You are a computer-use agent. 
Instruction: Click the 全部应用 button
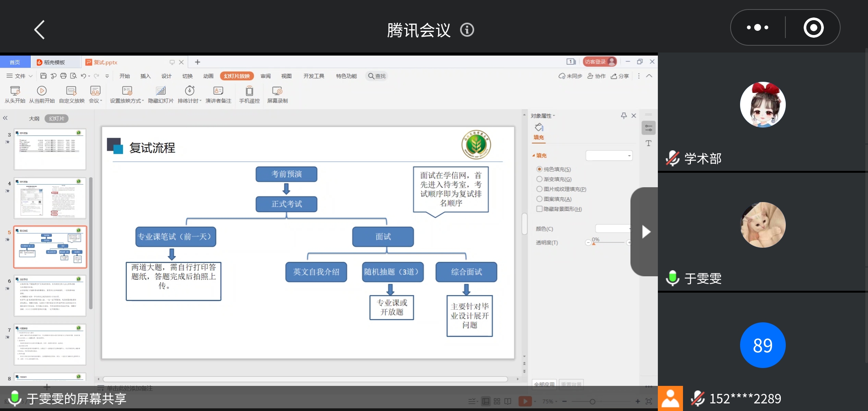(544, 384)
